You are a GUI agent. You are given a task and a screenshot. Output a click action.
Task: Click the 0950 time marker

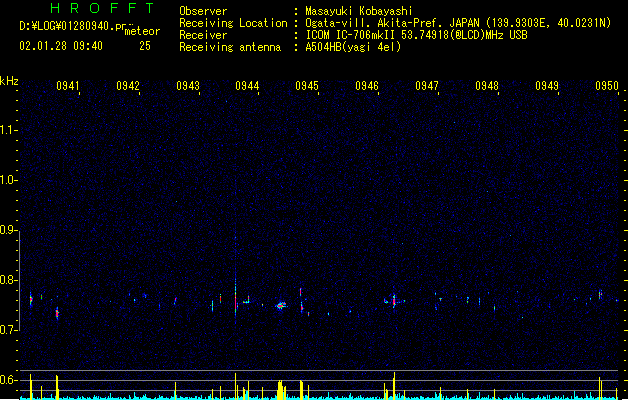(x=607, y=85)
